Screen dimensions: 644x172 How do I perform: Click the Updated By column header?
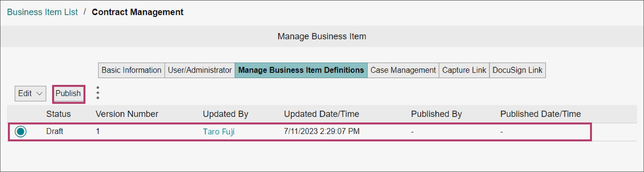(225, 114)
